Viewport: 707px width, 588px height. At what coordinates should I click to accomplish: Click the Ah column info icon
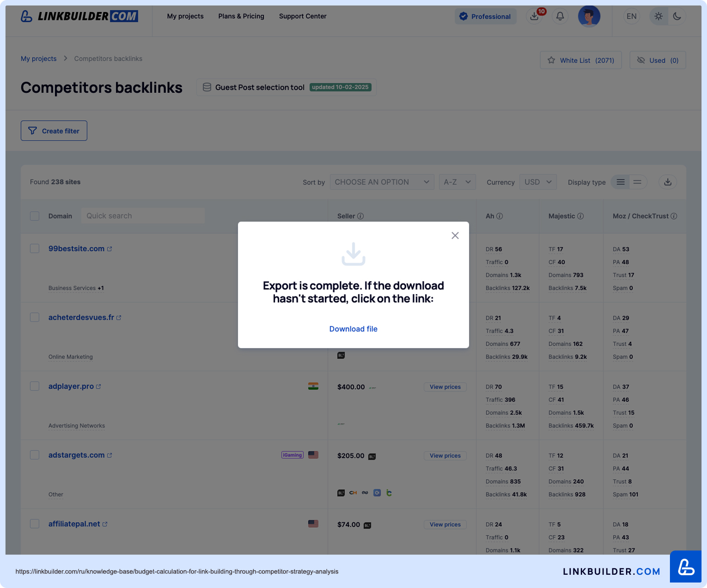pos(500,216)
